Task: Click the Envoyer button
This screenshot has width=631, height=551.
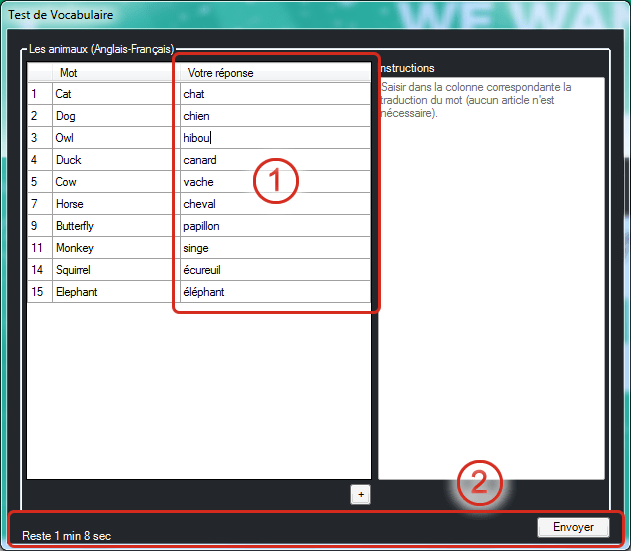Action: coord(573,527)
